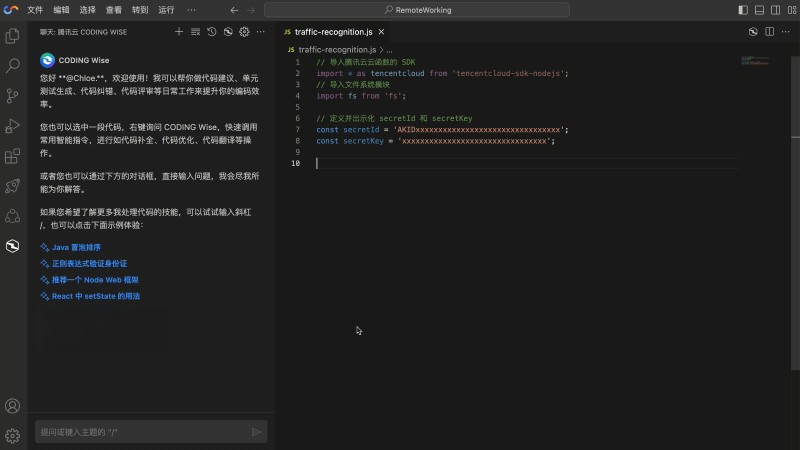Open the 查看 menu
Screen dimensions: 800x450
114,10
